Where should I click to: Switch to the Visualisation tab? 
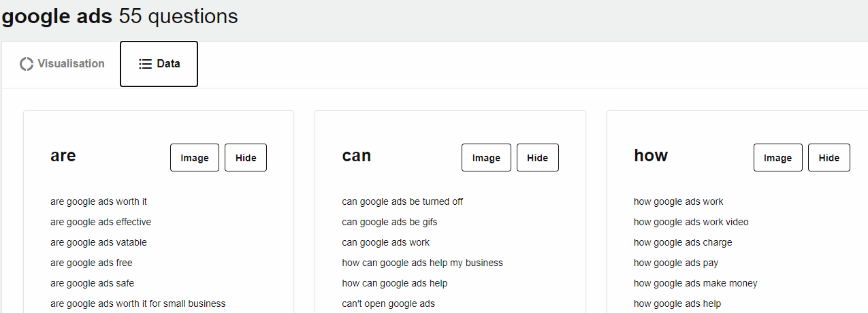(x=62, y=64)
